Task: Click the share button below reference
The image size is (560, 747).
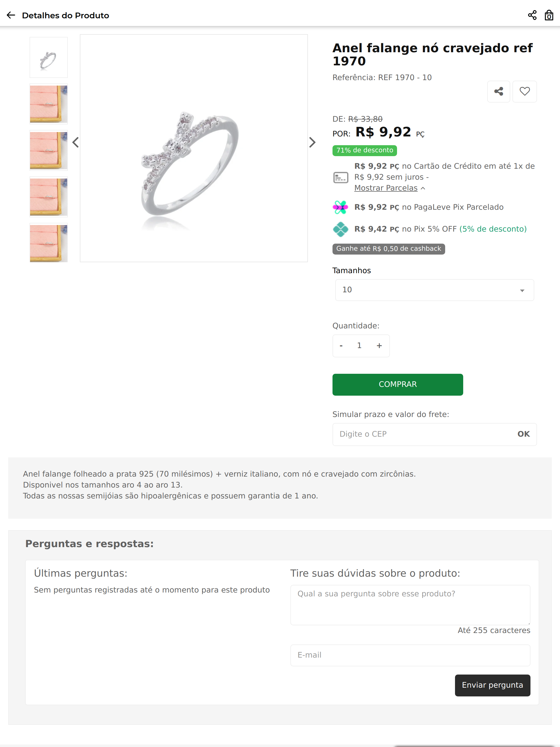Action: [498, 92]
